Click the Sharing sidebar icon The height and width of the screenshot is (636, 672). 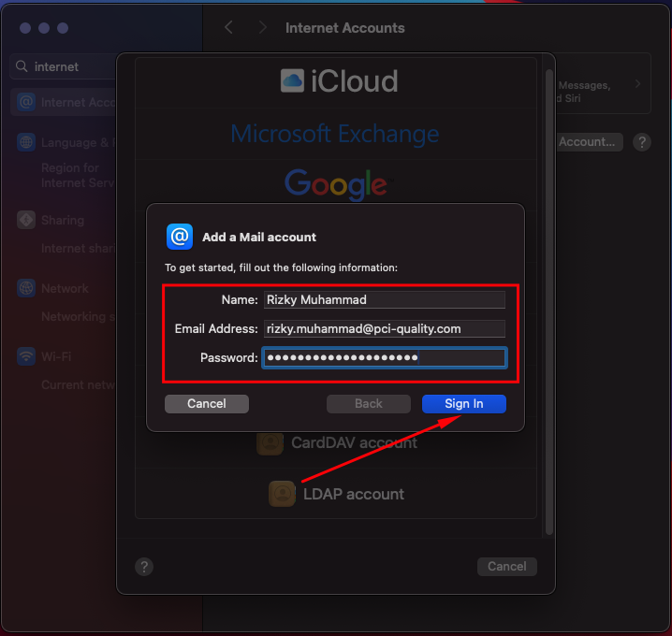pyautogui.click(x=26, y=220)
